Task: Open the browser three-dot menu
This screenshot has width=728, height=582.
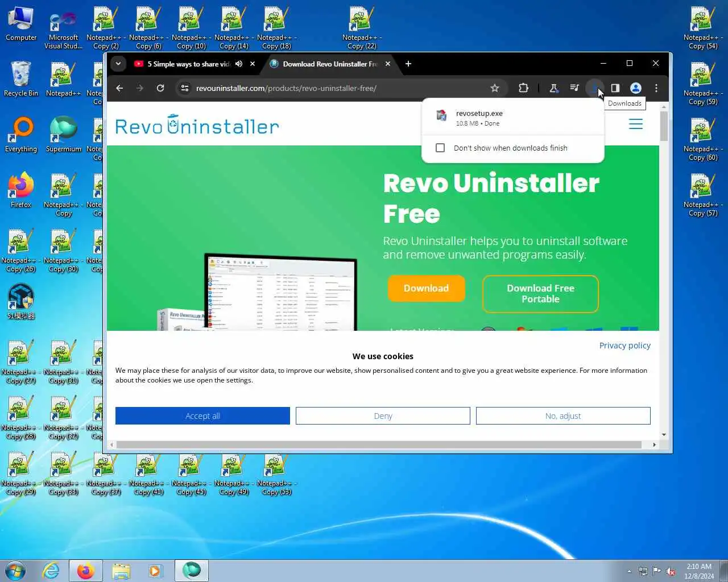Action: (656, 88)
